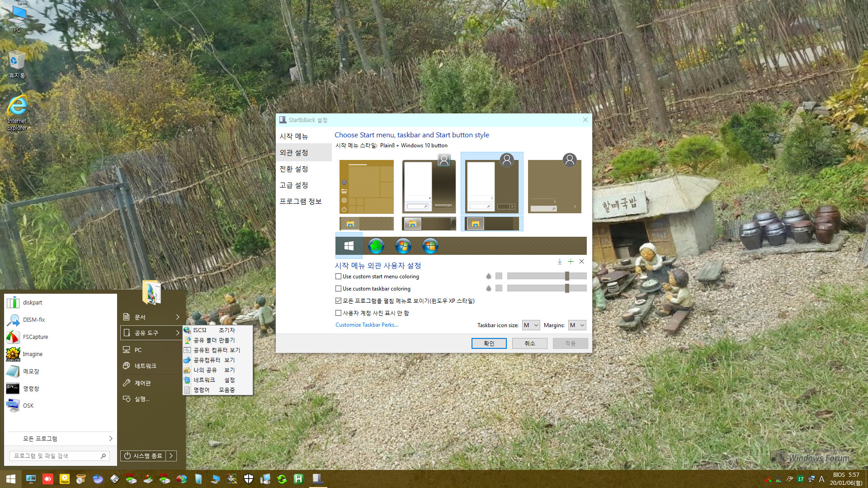The width and height of the screenshot is (868, 488).
Task: Open 실행... from Start menu
Action: 151,399
